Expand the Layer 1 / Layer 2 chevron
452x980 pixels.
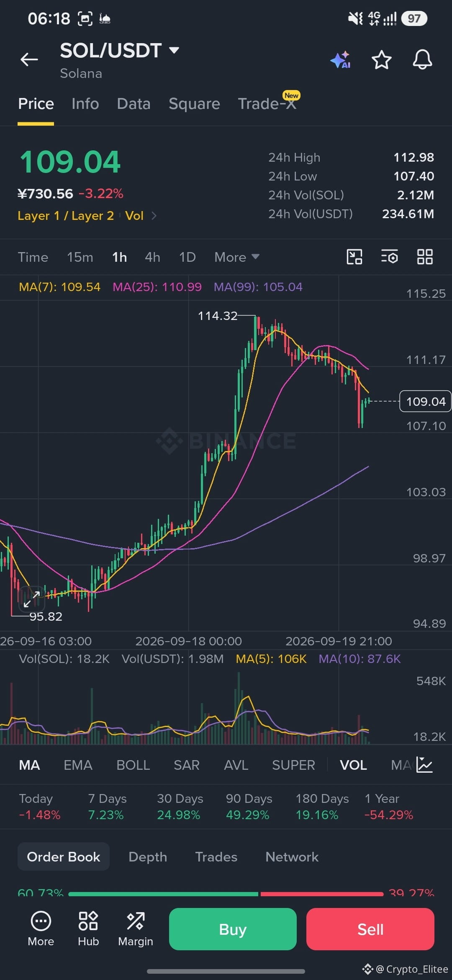154,216
